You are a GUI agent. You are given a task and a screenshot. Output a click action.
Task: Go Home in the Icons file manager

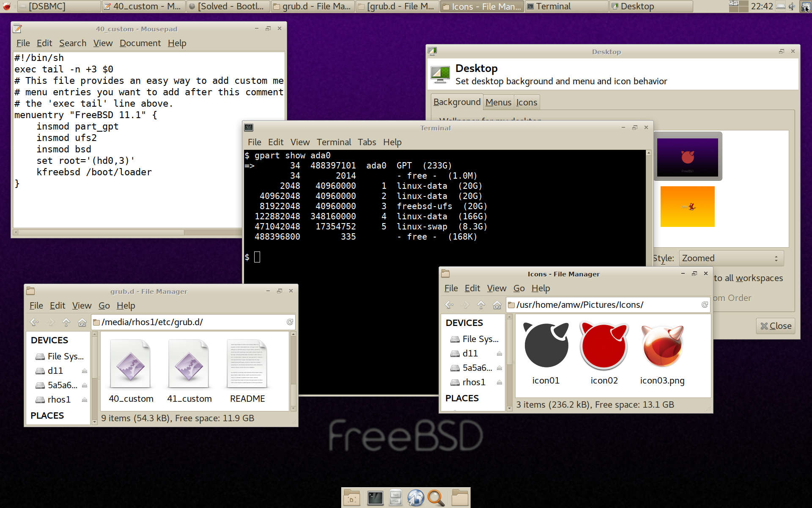497,305
